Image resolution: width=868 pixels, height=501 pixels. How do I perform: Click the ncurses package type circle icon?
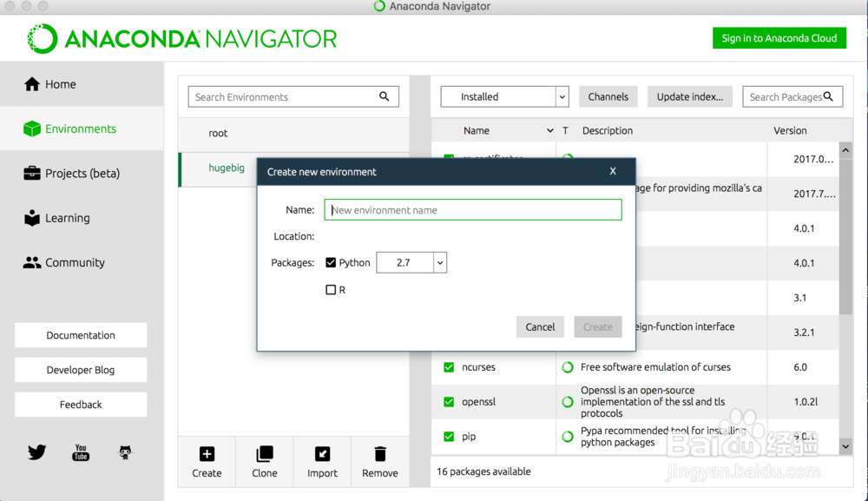(568, 367)
